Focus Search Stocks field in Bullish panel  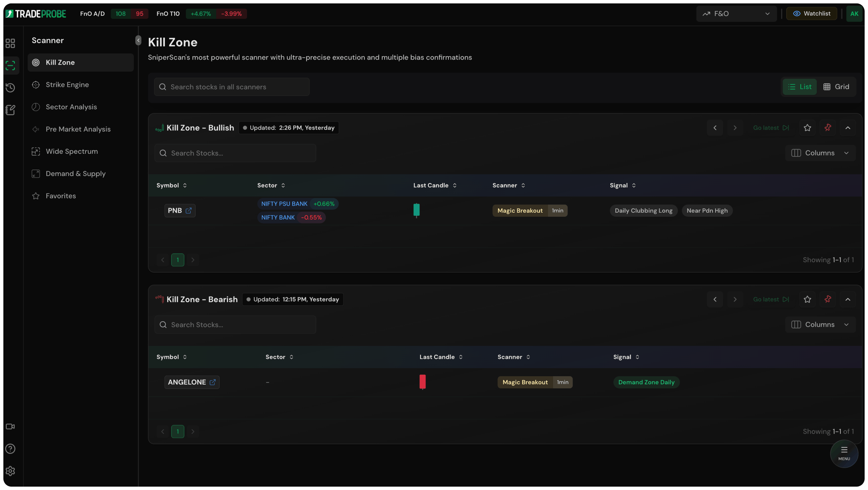pyautogui.click(x=235, y=153)
